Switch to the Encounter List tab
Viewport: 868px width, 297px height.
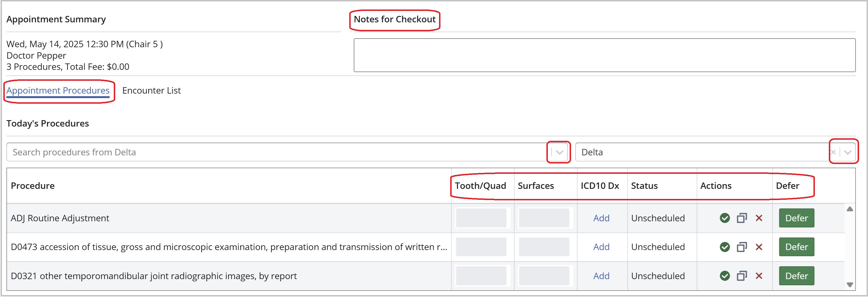click(x=151, y=91)
